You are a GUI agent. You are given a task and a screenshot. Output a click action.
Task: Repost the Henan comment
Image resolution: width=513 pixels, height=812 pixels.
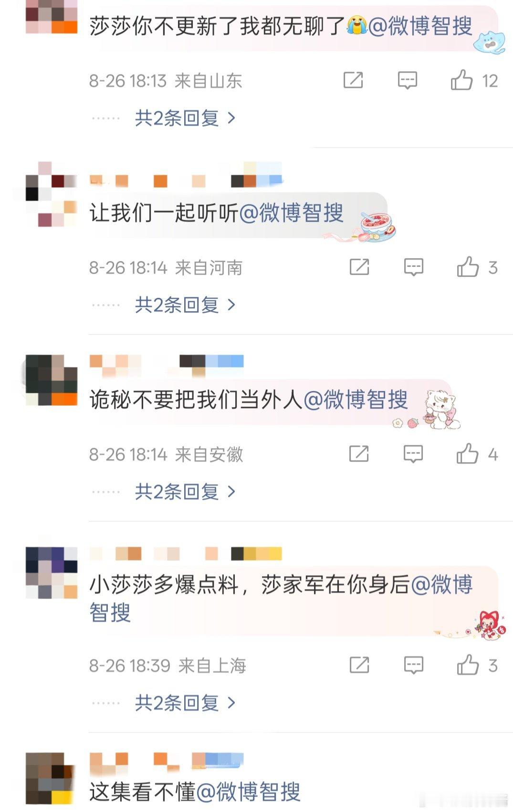[359, 267]
